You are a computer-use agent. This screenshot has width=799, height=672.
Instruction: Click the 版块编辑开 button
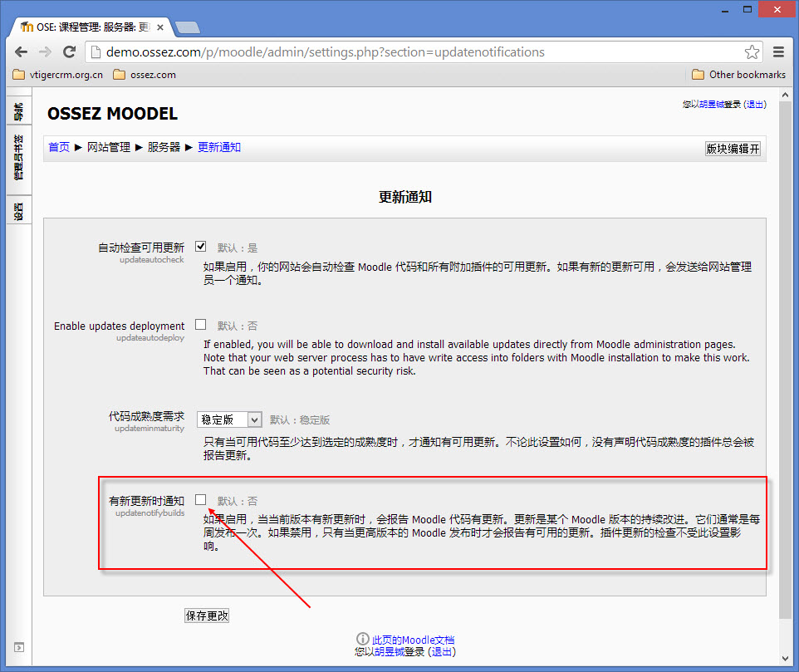(733, 149)
